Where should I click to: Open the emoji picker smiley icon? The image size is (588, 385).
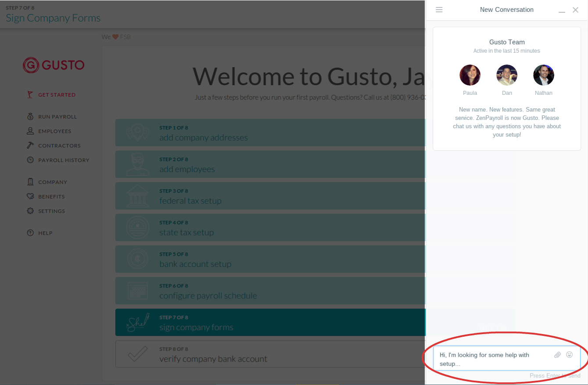coord(569,355)
